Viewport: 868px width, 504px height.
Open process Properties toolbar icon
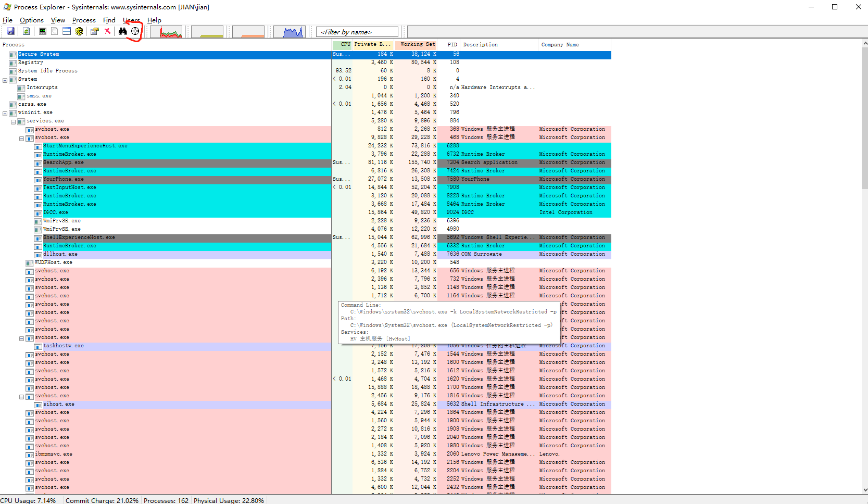94,31
